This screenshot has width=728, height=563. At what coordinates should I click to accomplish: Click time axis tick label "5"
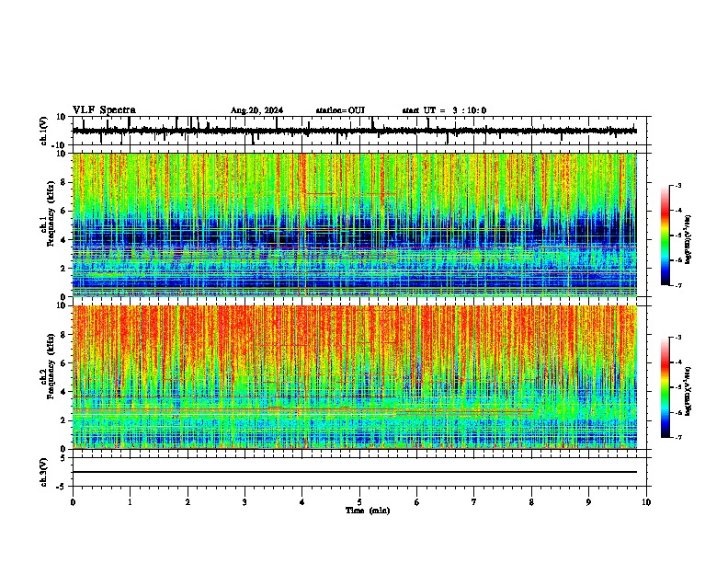(359, 502)
